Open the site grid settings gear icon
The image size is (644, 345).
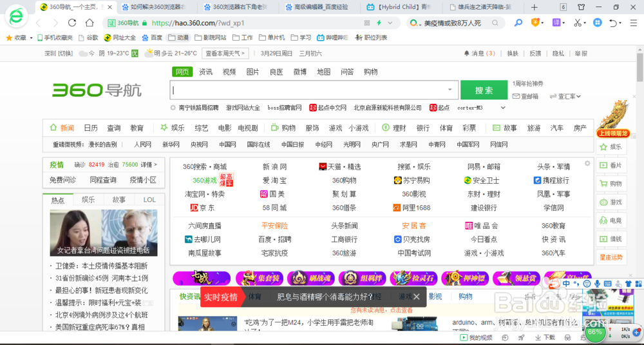(x=587, y=163)
